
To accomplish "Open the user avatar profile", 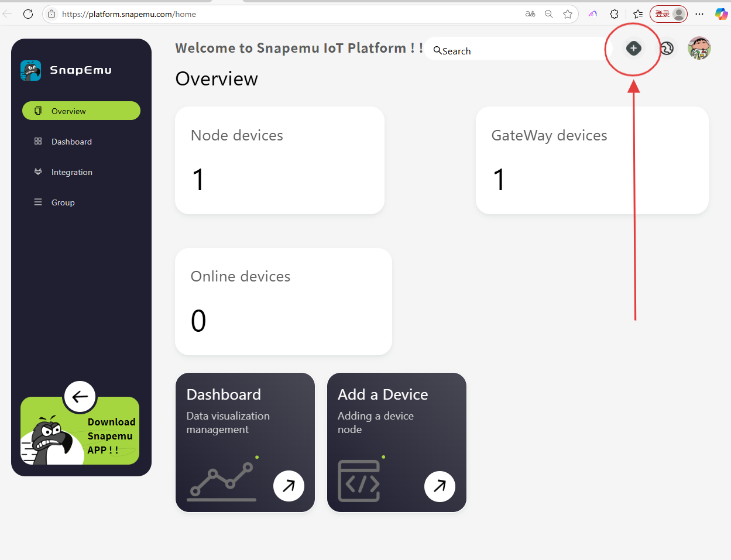I will (699, 49).
